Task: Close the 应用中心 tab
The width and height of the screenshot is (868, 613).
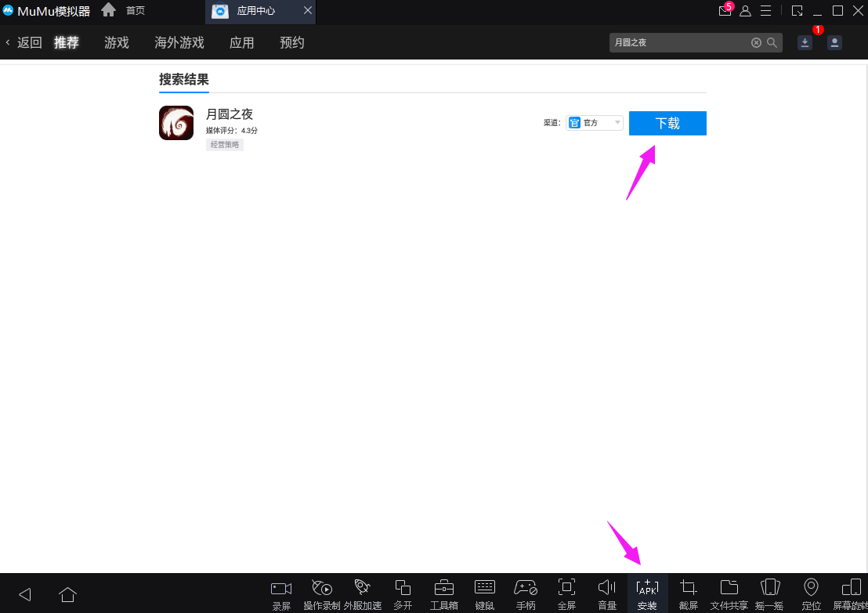Action: (x=308, y=10)
